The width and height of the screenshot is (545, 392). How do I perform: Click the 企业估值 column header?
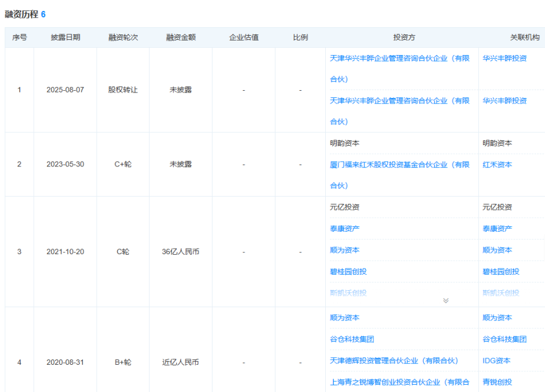point(243,37)
